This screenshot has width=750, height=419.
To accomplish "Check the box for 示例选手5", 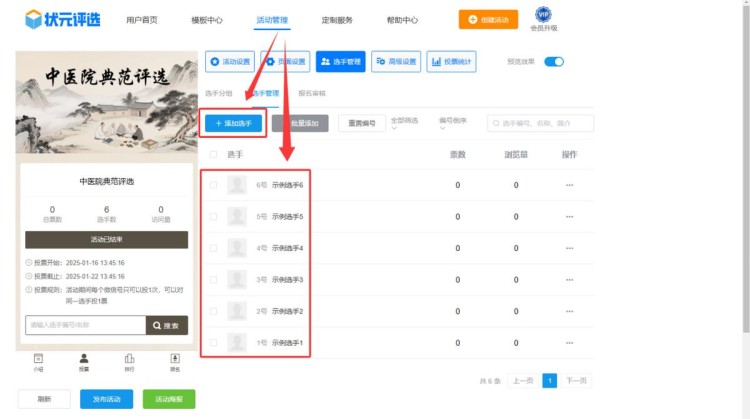I will (213, 216).
